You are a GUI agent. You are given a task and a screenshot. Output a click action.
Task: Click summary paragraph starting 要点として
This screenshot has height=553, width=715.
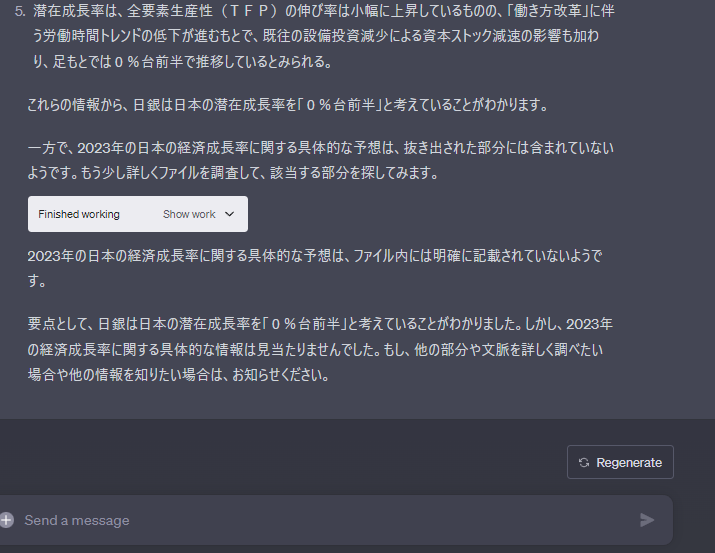[x=320, y=349]
